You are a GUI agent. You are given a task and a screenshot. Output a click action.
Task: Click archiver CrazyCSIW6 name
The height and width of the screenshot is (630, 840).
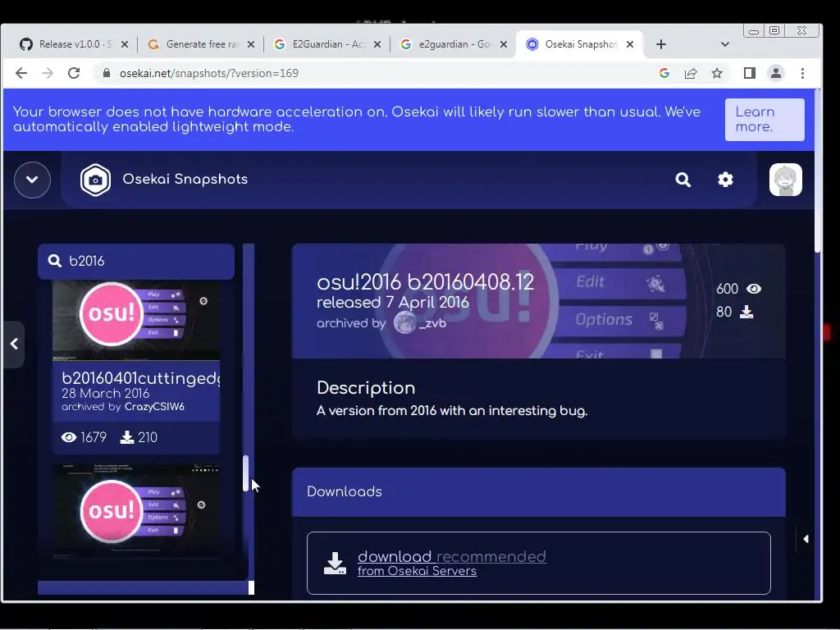click(x=154, y=407)
